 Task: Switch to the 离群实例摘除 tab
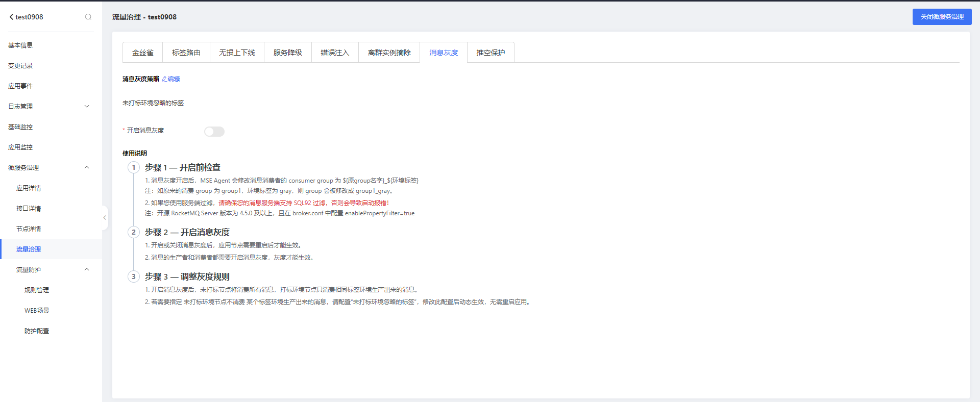[x=389, y=53]
